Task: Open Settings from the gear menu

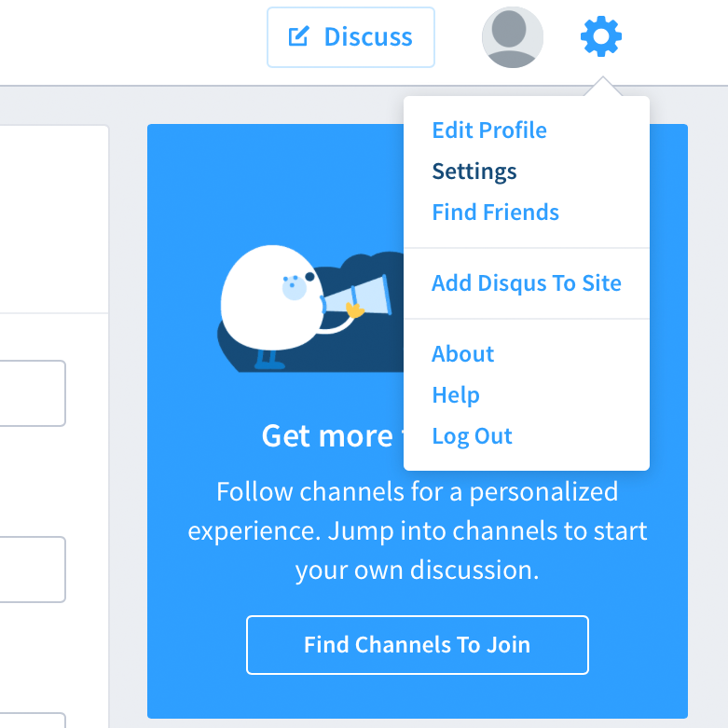Action: tap(474, 172)
